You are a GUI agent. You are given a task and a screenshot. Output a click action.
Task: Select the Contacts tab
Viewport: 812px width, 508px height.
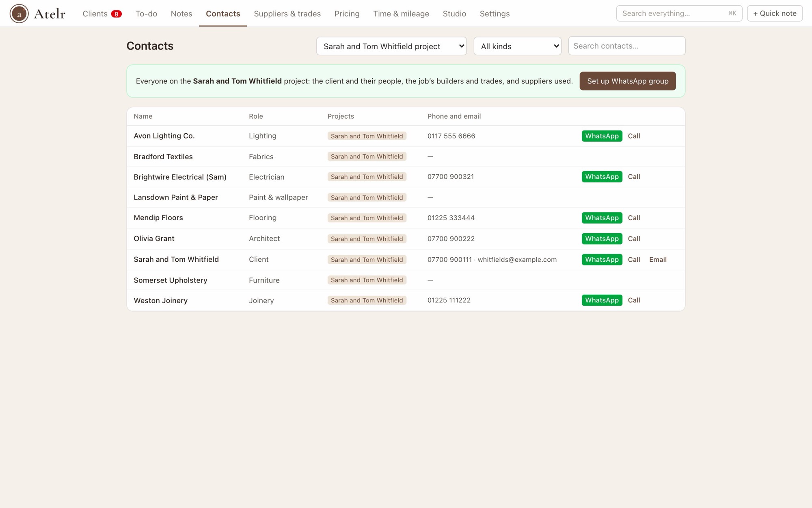(x=223, y=13)
